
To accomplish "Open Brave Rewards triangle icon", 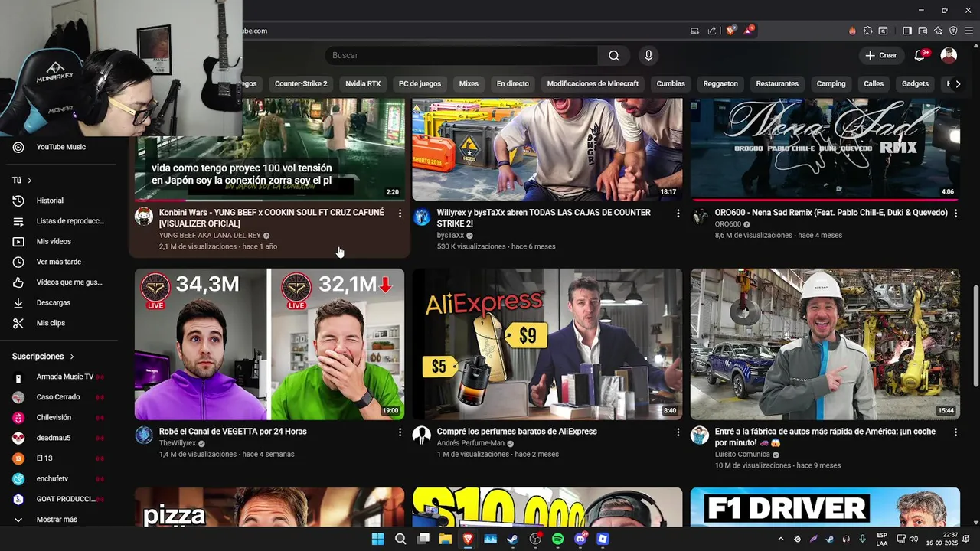I will (749, 31).
